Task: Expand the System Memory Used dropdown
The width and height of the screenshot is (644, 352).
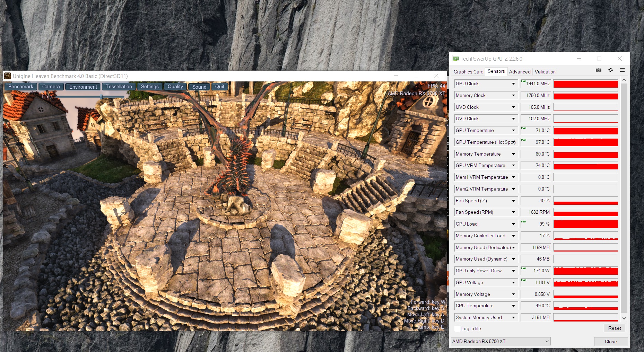Action: [513, 318]
